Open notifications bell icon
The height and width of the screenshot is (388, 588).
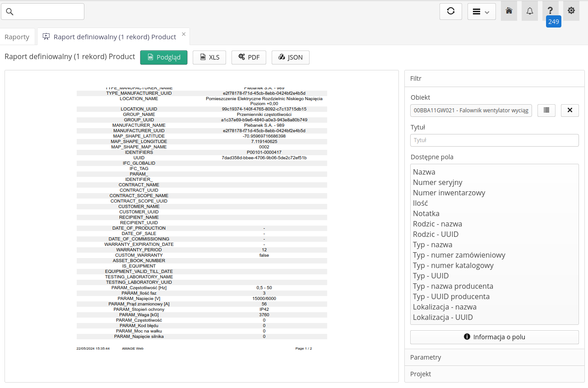pyautogui.click(x=529, y=11)
